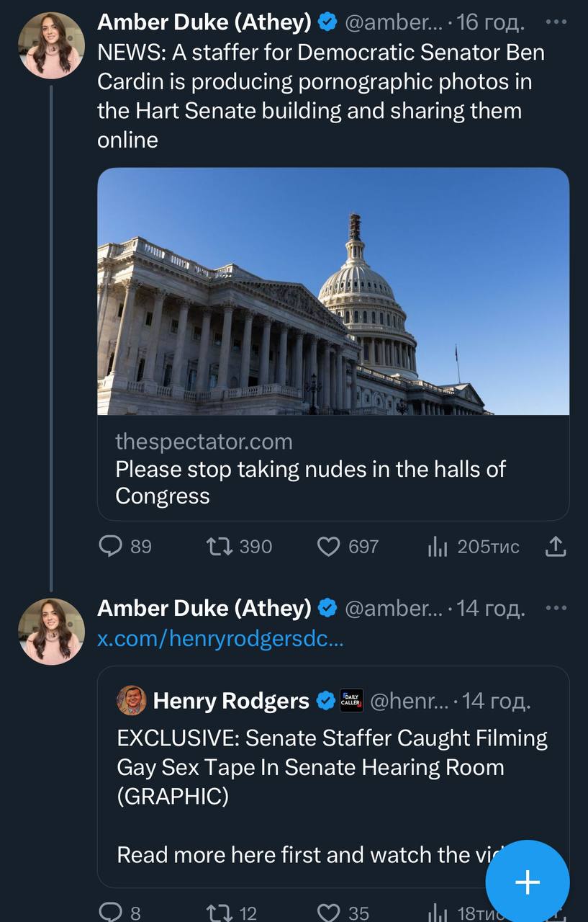The image size is (588, 922).
Task: Open Amber Duke's avatar on second tweet
Action: [51, 631]
